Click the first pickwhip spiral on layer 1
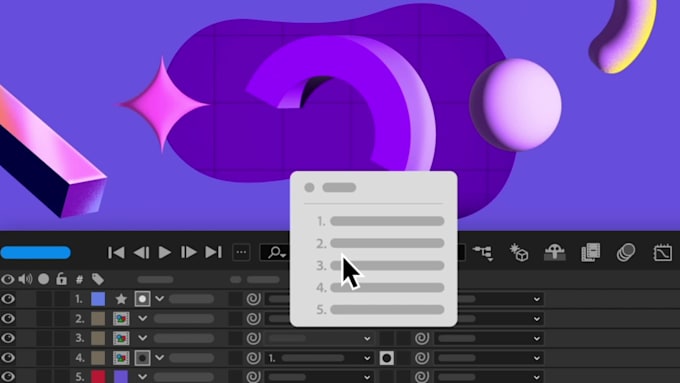The height and width of the screenshot is (383, 680). 253,299
